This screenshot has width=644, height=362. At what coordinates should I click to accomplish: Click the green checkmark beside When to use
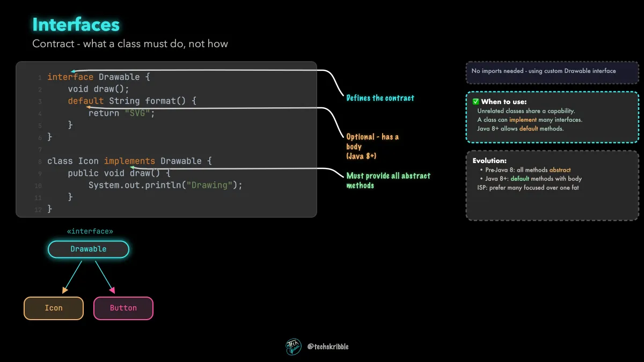click(x=475, y=101)
